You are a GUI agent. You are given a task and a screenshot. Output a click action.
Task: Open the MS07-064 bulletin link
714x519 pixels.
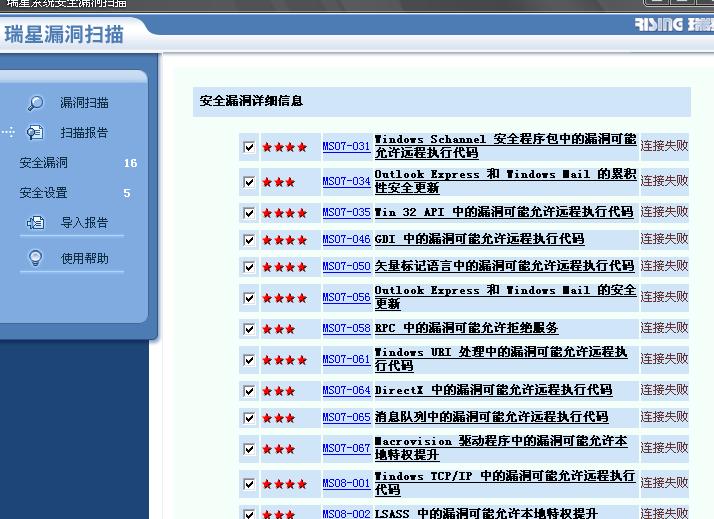coord(346,390)
